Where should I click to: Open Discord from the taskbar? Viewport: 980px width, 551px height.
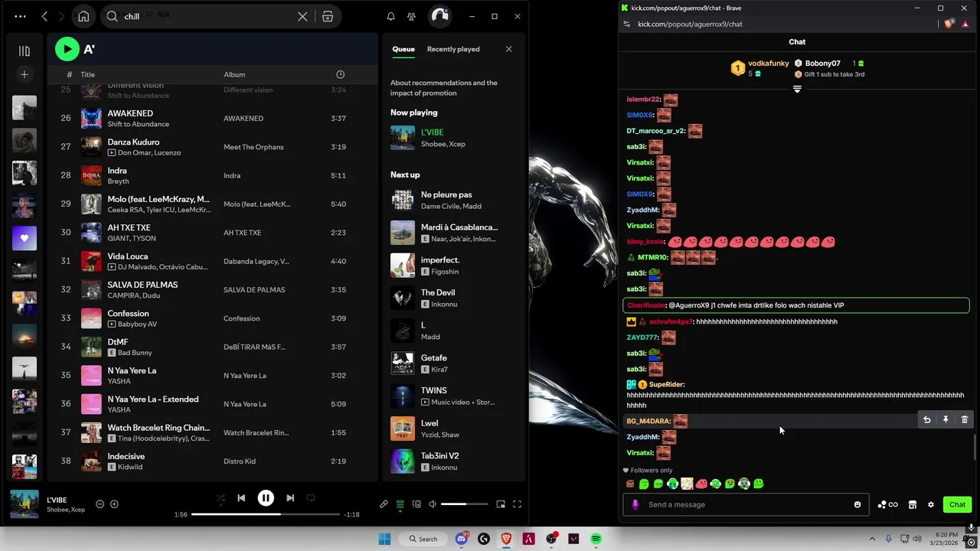(x=462, y=539)
